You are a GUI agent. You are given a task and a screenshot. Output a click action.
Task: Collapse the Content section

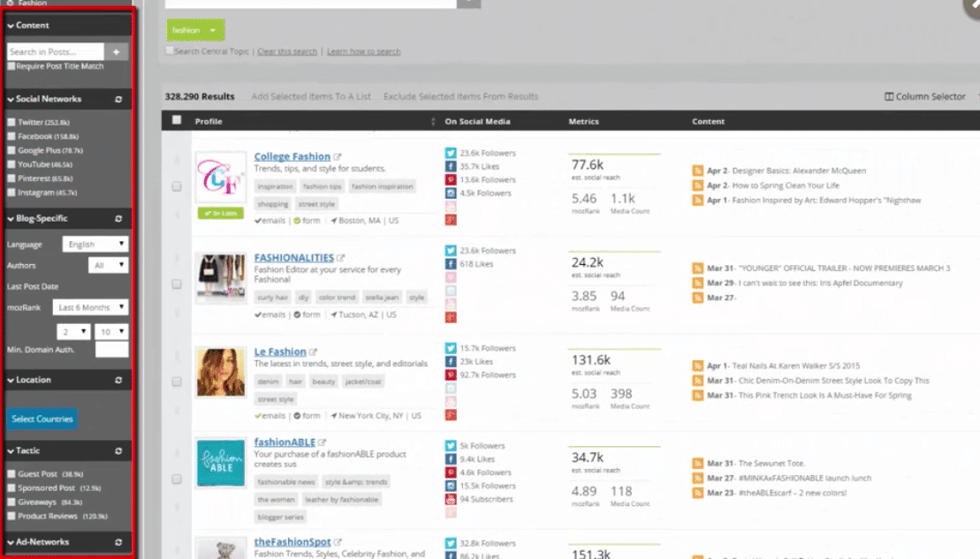pos(11,26)
